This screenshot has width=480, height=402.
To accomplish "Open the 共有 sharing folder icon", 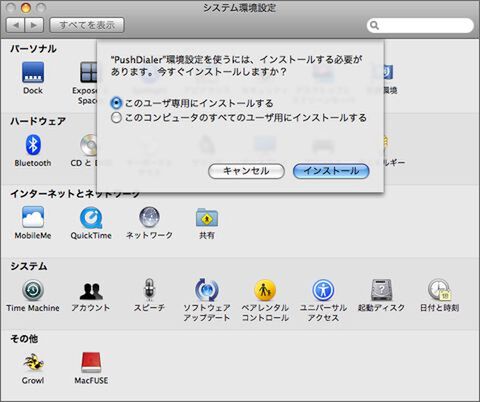I will (207, 217).
